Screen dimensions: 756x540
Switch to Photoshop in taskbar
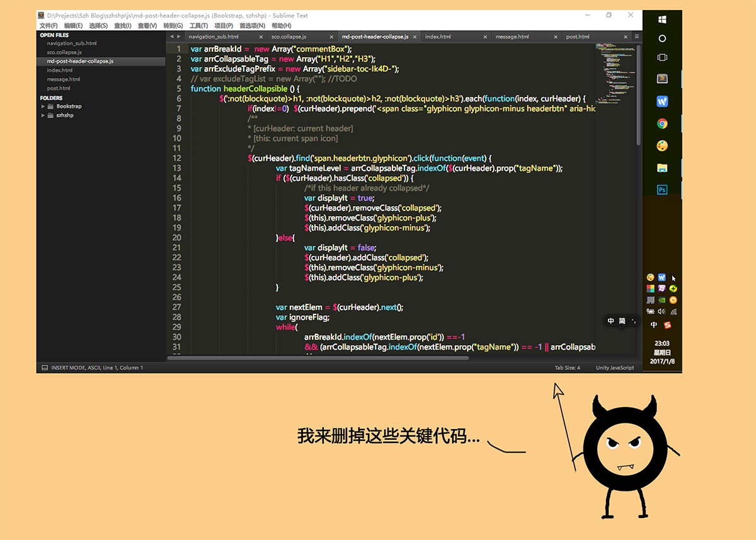tap(662, 190)
